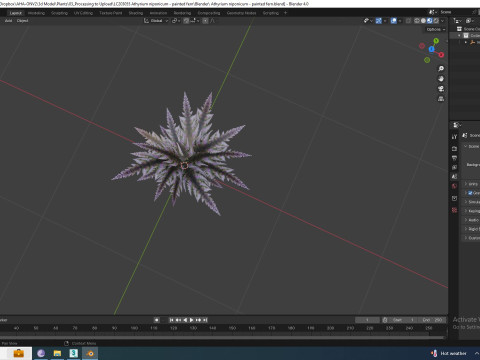Expand the Units panel in properties
Image resolution: width=480 pixels, height=360 pixels.
[x=466, y=184]
